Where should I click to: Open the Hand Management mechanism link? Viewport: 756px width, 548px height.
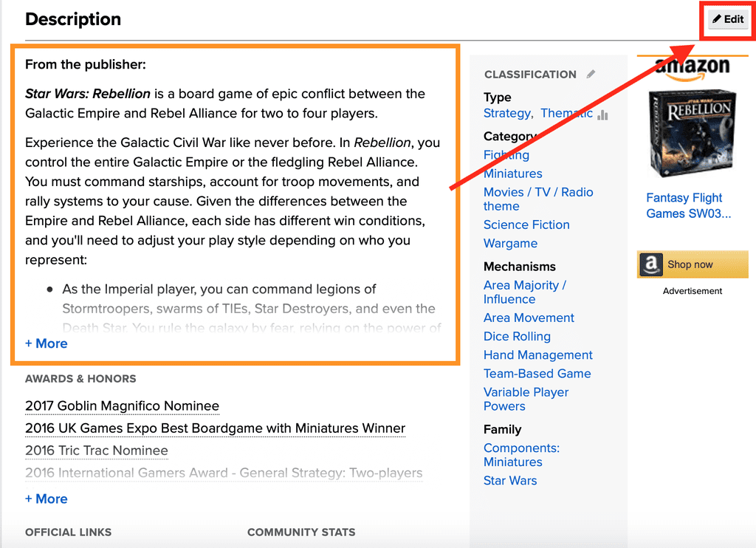click(538, 355)
